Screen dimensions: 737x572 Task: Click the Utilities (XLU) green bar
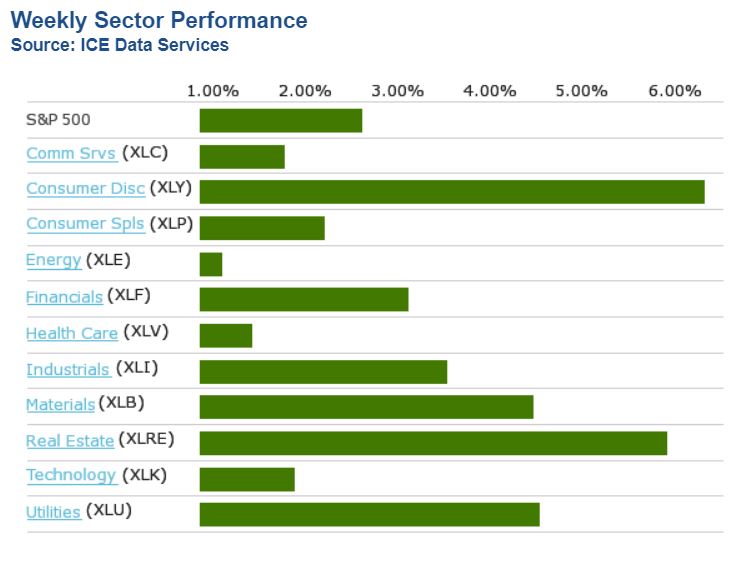(x=369, y=515)
